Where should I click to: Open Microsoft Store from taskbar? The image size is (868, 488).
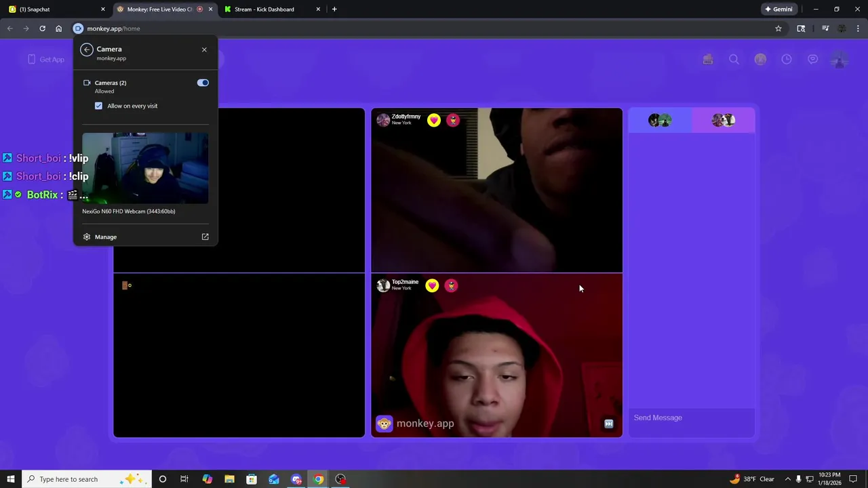[x=252, y=479]
